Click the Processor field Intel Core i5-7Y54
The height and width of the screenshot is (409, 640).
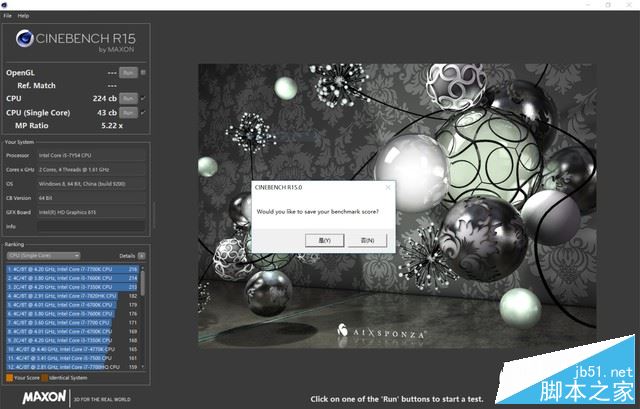(x=91, y=156)
